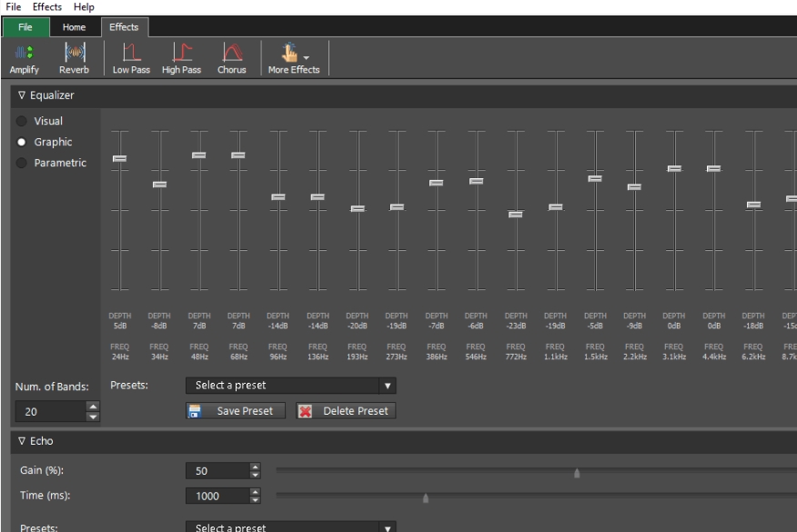This screenshot has width=797, height=532.
Task: Click the 1.5kHz band slider handle
Action: [x=595, y=179]
